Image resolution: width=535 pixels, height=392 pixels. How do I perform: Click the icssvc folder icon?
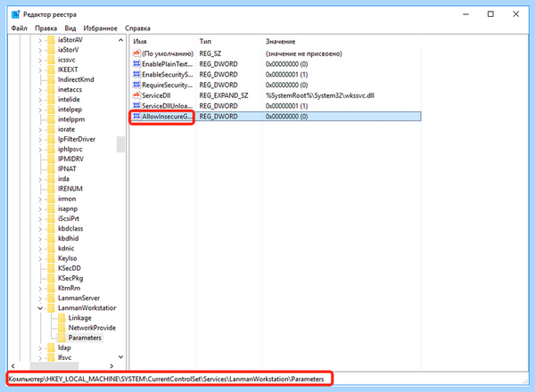51,60
